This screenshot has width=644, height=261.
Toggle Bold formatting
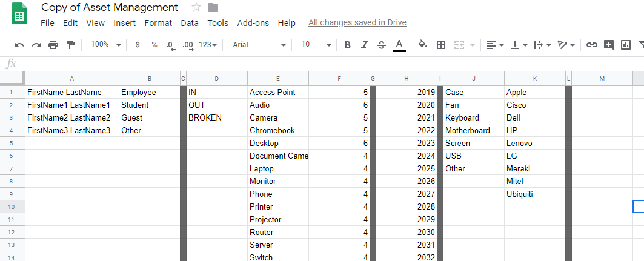[x=347, y=45]
